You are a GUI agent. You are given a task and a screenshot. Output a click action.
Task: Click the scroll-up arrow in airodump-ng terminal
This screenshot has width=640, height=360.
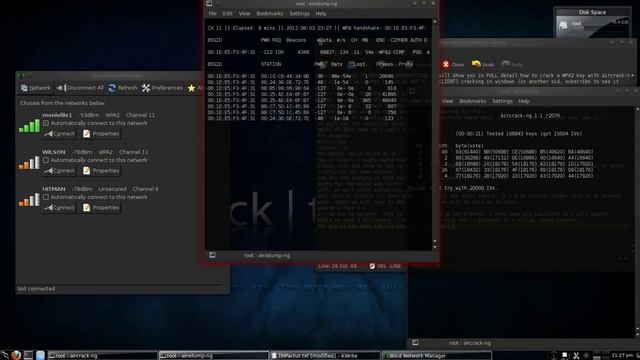(434, 21)
